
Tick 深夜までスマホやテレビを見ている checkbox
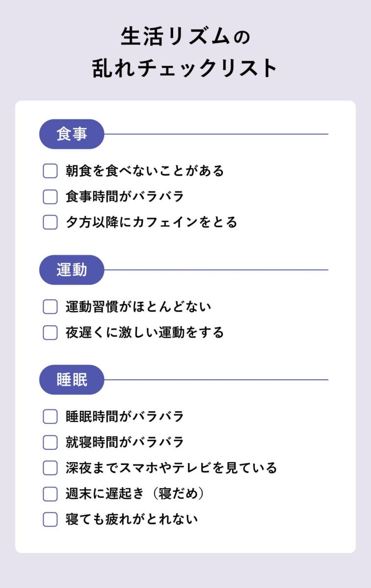[50, 467]
